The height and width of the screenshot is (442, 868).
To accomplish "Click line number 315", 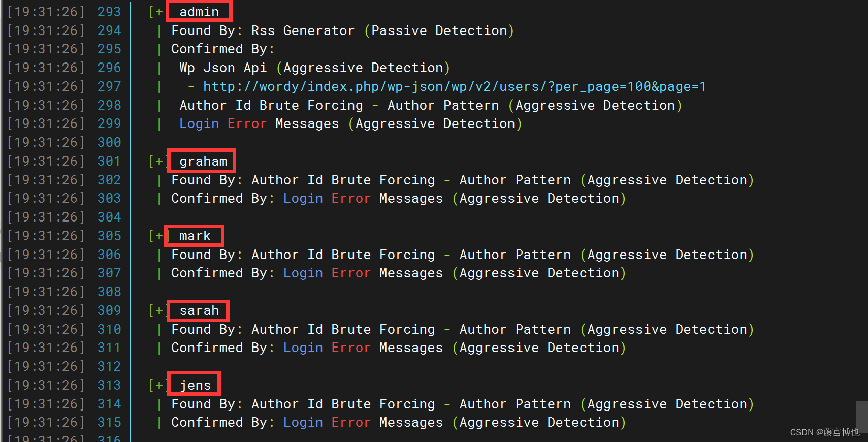I will [x=109, y=422].
